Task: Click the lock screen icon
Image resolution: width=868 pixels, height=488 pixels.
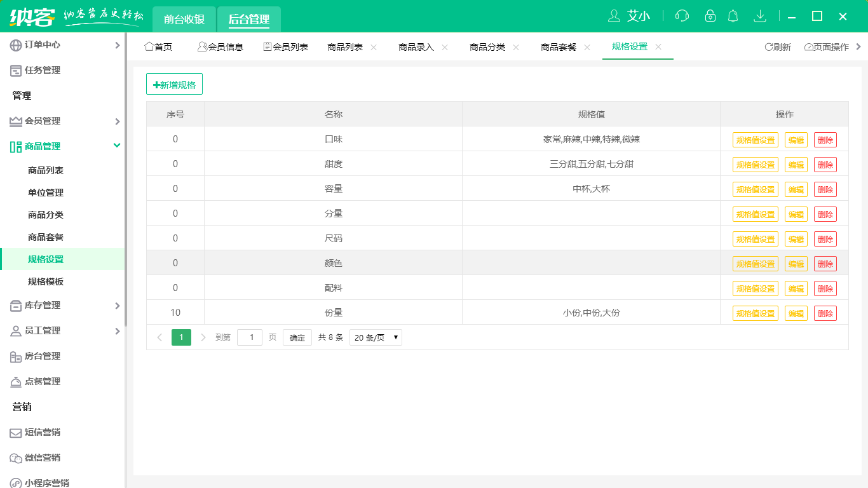Action: [x=710, y=16]
